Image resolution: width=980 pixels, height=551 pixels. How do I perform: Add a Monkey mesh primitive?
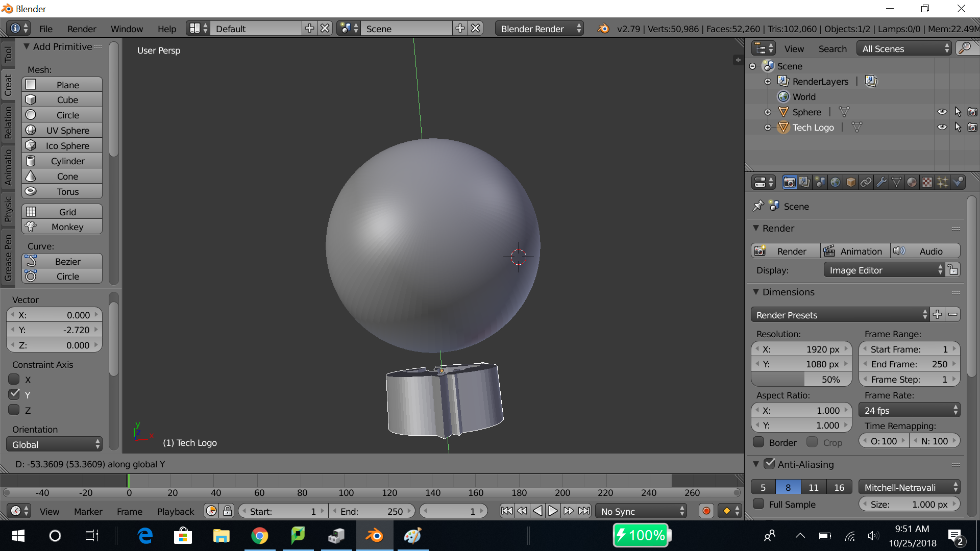pos(62,227)
